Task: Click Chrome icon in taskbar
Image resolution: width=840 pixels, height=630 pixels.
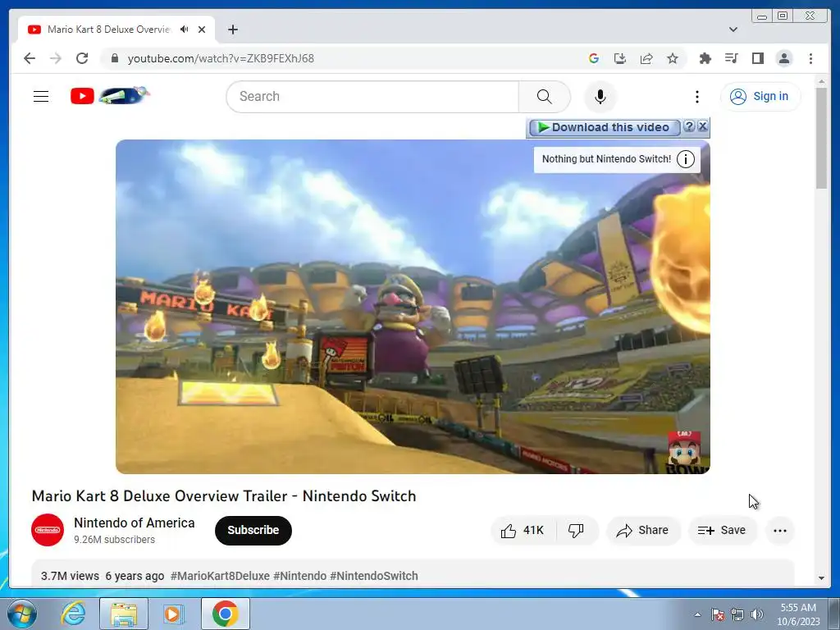Action: tap(226, 614)
